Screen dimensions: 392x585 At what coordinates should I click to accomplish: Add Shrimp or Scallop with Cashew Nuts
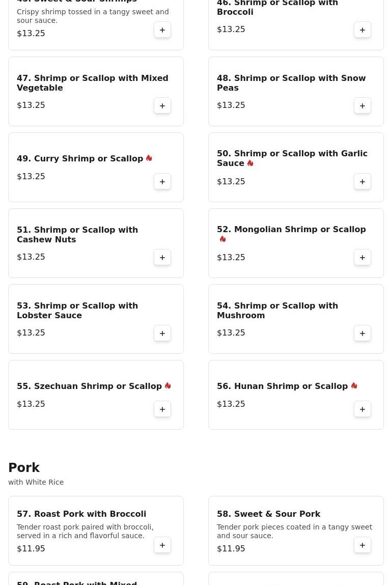(162, 258)
